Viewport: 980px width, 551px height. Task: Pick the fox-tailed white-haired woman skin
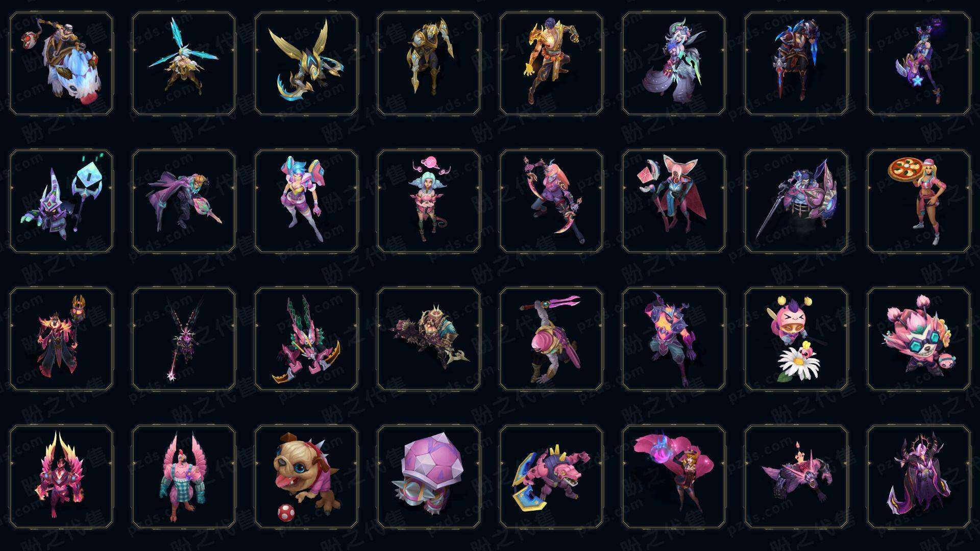point(674,63)
